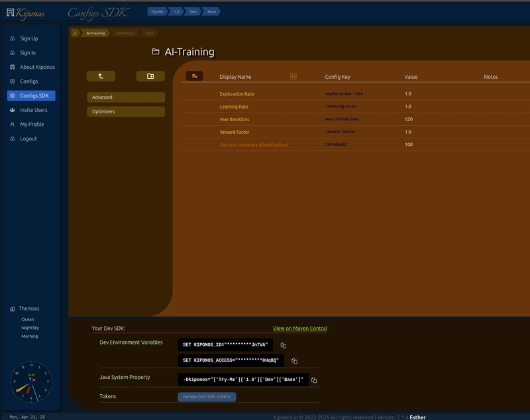The height and width of the screenshot is (420, 530).
Task: Click the Themses label in sidebar
Action: click(29, 309)
